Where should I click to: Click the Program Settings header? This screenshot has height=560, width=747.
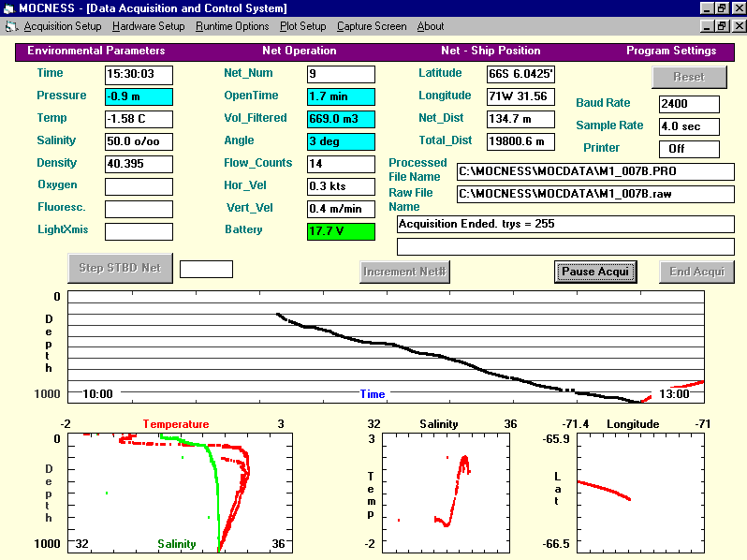pyautogui.click(x=671, y=51)
